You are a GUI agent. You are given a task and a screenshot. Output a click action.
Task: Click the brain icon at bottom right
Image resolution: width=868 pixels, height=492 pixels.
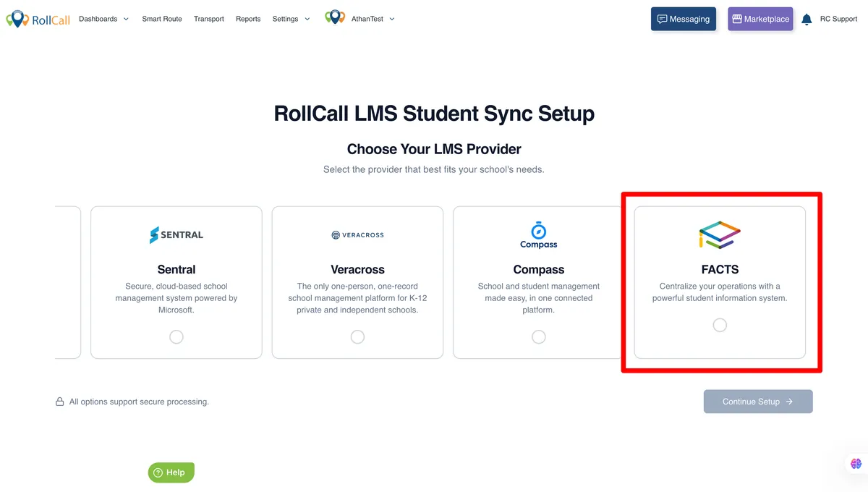pos(856,464)
